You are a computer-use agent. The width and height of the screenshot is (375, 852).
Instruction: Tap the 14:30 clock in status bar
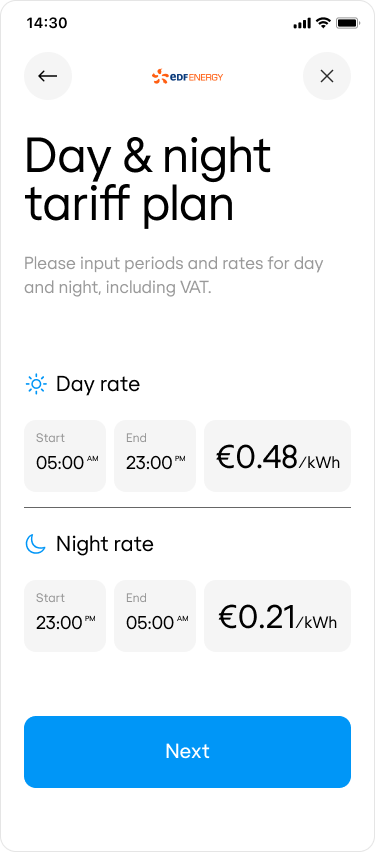47,23
